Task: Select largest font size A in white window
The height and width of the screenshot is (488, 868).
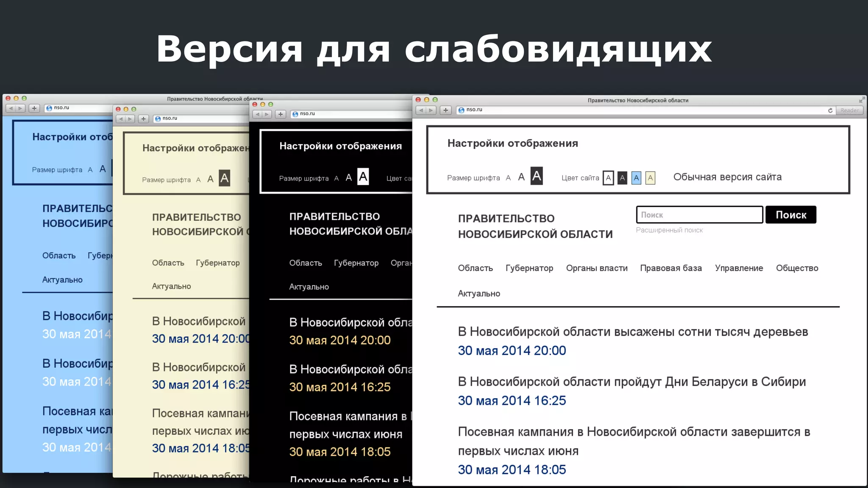Action: tap(537, 176)
